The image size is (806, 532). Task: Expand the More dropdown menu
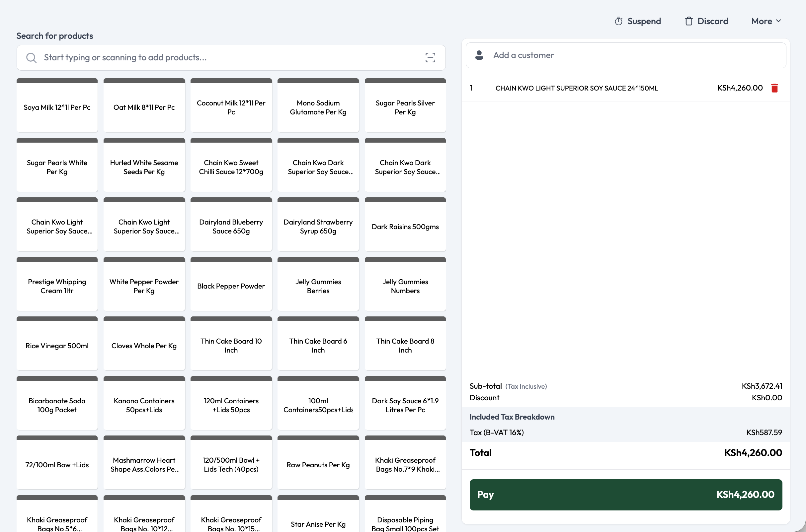point(766,21)
